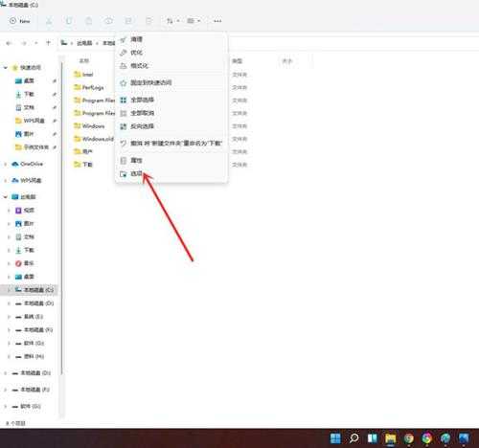Image resolution: width=479 pixels, height=448 pixels.
Task: Choose 格式化 (Format) from the menu
Action: tap(171, 66)
